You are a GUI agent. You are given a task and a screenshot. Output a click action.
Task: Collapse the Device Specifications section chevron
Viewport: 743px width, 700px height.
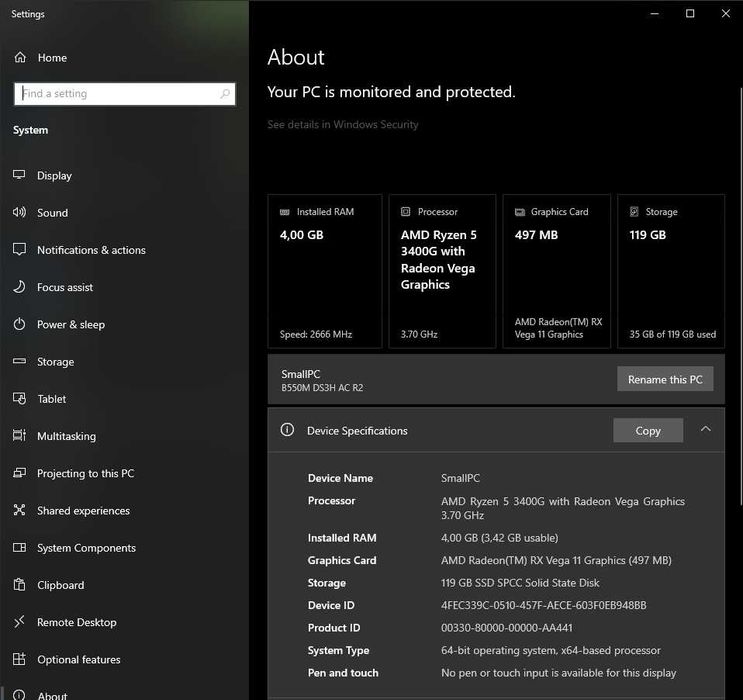click(x=706, y=429)
